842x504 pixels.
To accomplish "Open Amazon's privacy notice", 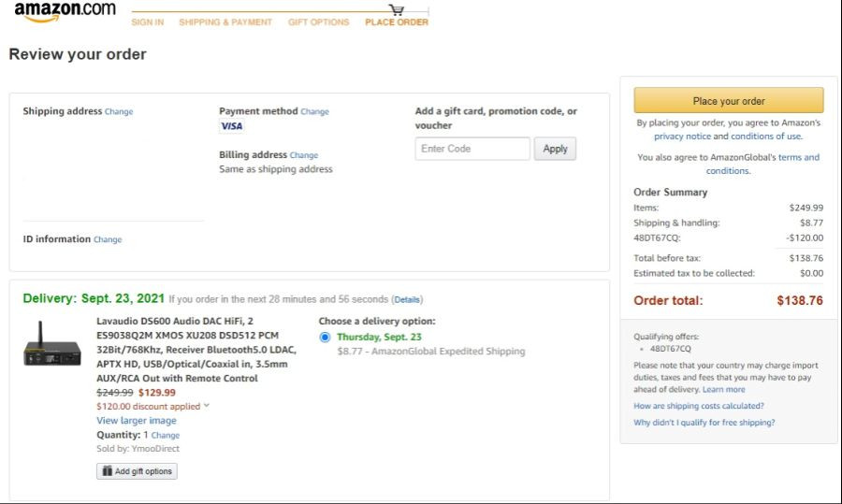I will pyautogui.click(x=683, y=137).
